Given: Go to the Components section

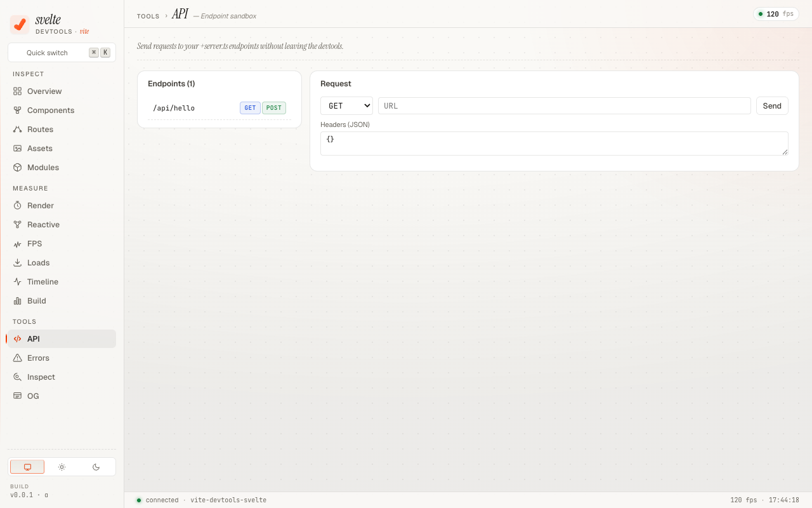Looking at the screenshot, I should tap(62, 110).
